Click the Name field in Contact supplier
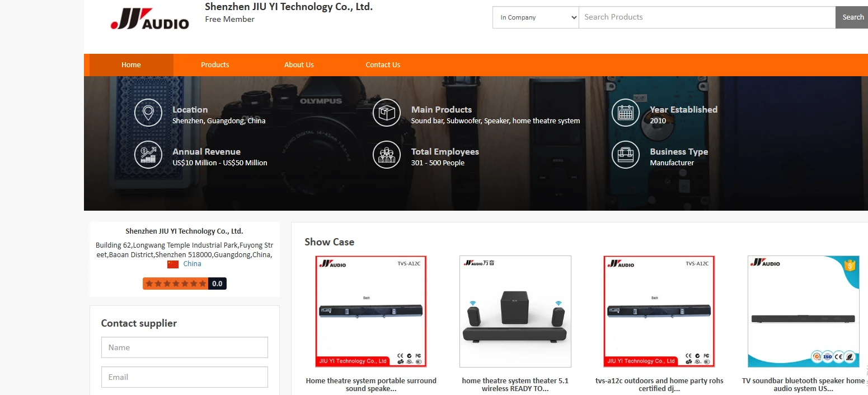The image size is (868, 395). [185, 347]
